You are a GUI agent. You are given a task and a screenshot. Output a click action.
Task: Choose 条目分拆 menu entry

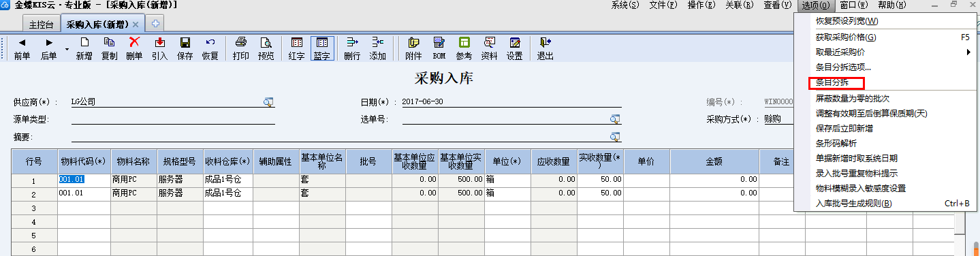(x=886, y=83)
